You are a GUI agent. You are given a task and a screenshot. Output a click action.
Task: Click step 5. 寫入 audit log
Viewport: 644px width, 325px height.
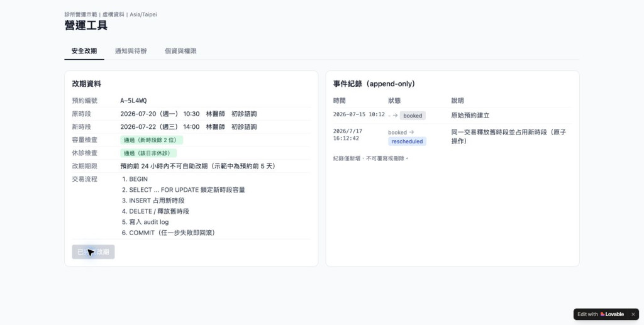145,222
